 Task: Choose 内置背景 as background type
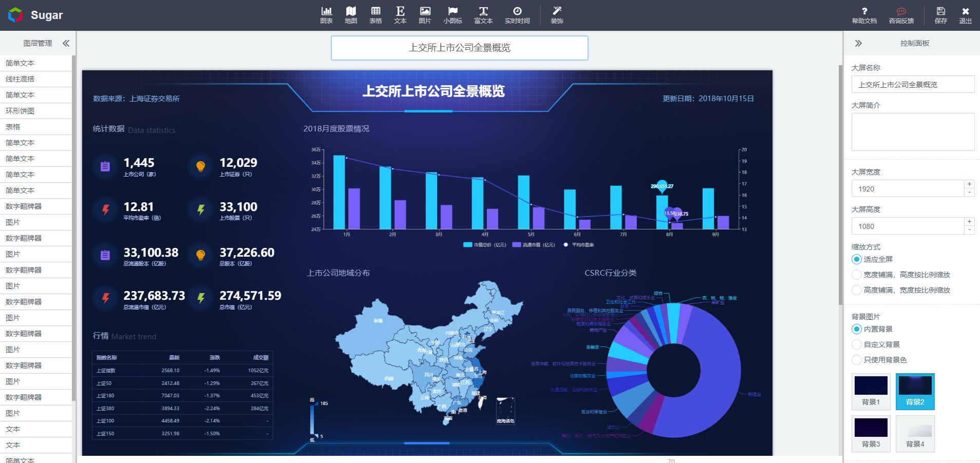(856, 329)
